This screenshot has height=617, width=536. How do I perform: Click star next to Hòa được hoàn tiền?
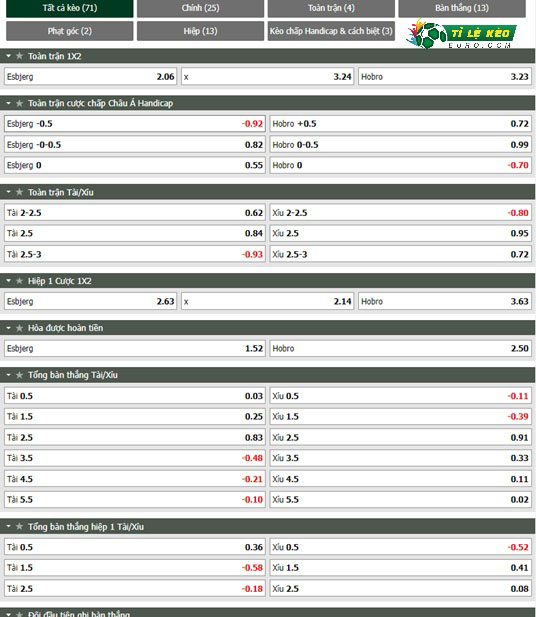click(19, 328)
